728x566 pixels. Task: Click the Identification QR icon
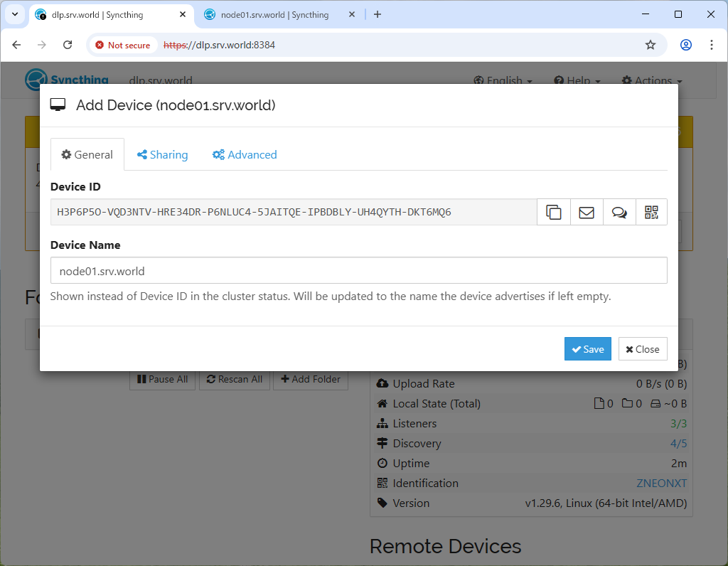coord(382,484)
